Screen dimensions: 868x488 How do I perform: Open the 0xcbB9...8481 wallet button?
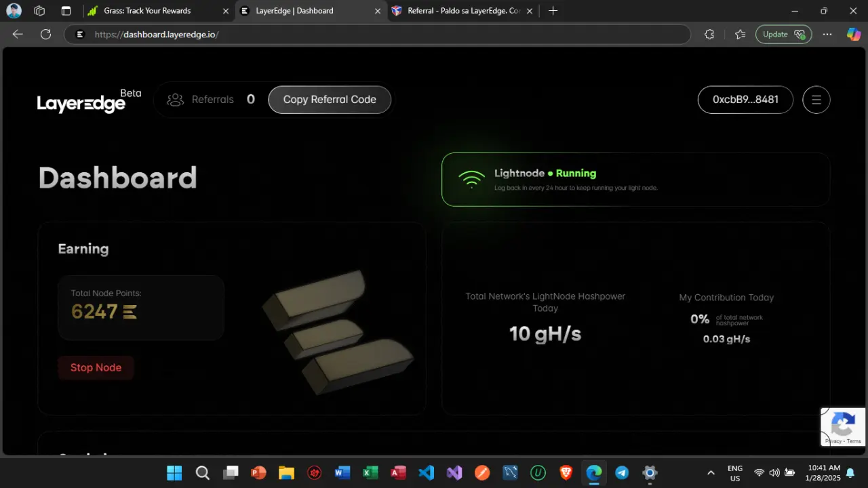click(745, 100)
